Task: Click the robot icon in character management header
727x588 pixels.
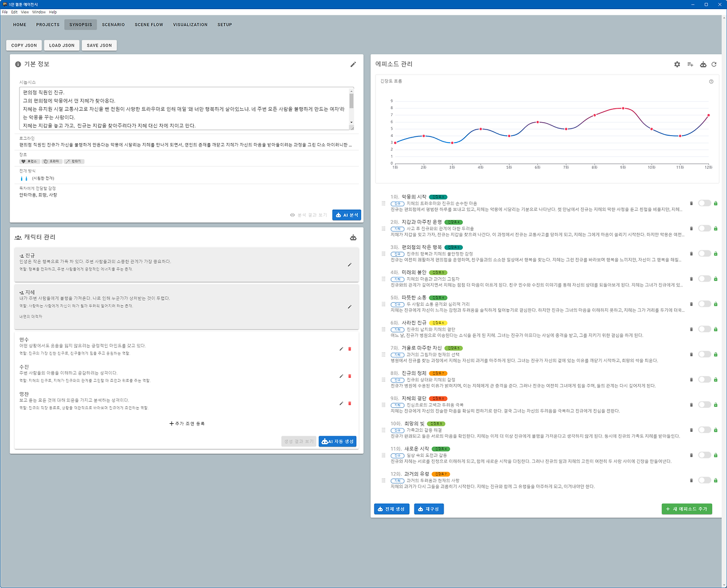Action: point(353,237)
